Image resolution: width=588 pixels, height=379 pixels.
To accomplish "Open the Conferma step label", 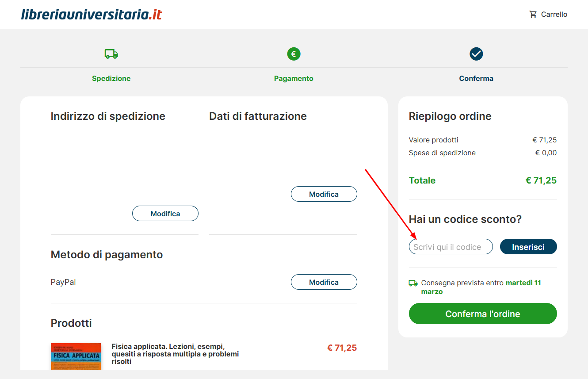I will tap(476, 78).
